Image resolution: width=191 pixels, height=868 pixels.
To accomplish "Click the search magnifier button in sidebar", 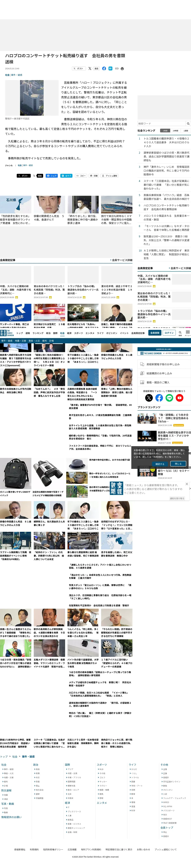I will (x=188, y=124).
